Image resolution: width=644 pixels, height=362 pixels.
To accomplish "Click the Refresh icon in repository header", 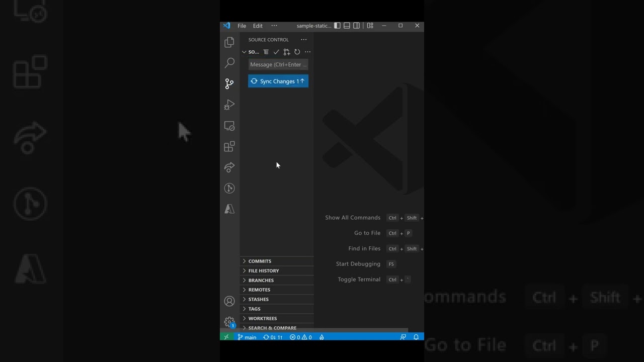I will (297, 52).
